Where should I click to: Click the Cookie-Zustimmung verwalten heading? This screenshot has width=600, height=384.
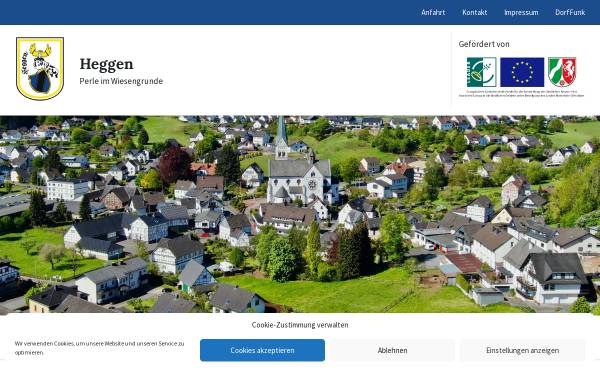pos(300,325)
